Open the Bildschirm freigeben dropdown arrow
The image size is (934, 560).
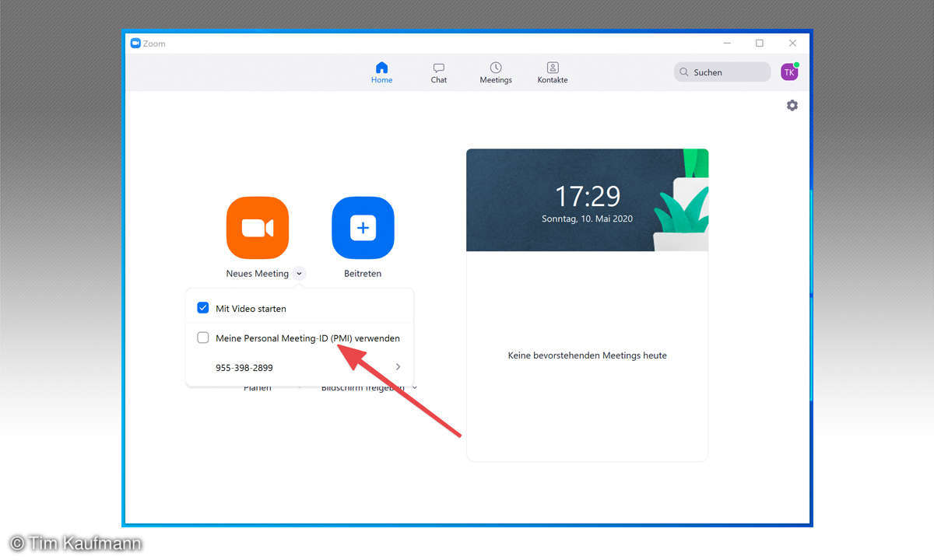[x=414, y=387]
